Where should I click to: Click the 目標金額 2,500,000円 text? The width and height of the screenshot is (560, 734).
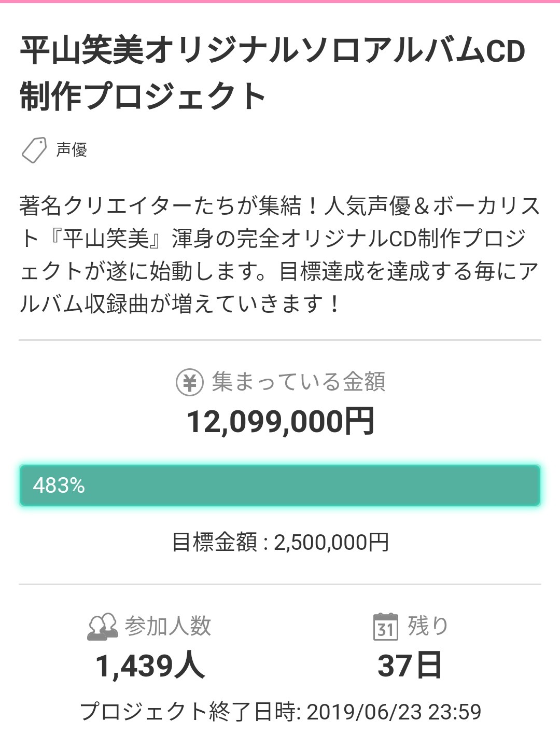point(280,543)
